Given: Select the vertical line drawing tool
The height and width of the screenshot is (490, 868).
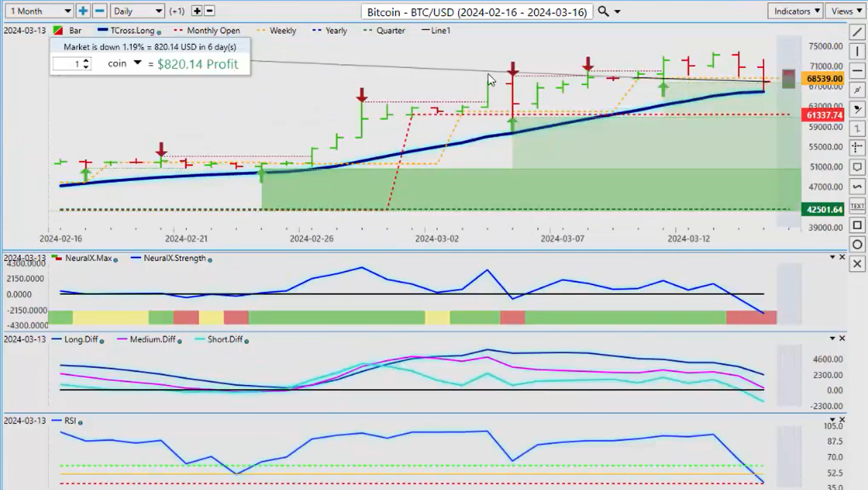Looking at the screenshot, I should [857, 51].
